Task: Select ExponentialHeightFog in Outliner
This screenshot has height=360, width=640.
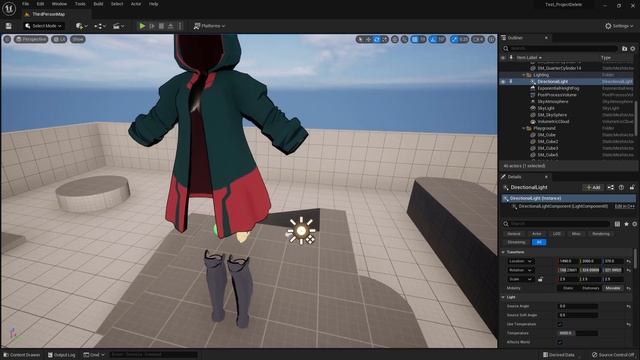Action: (x=558, y=88)
